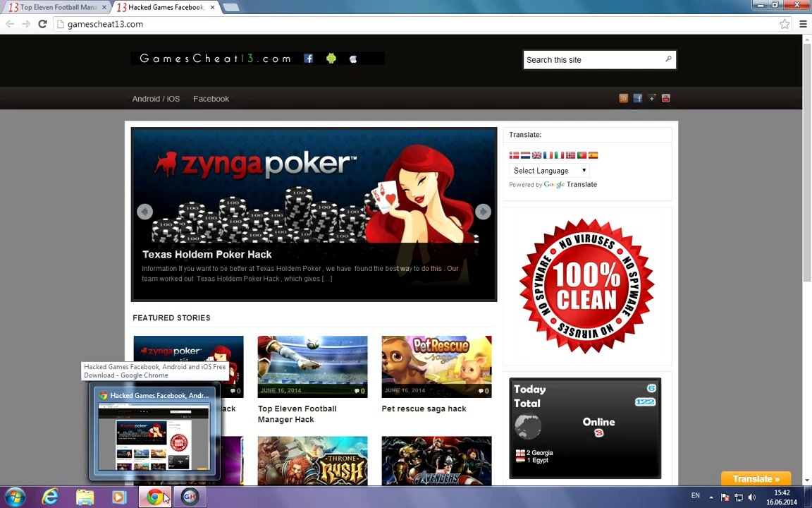Click the Android robot icon in header
This screenshot has height=508, width=812.
[x=331, y=58]
